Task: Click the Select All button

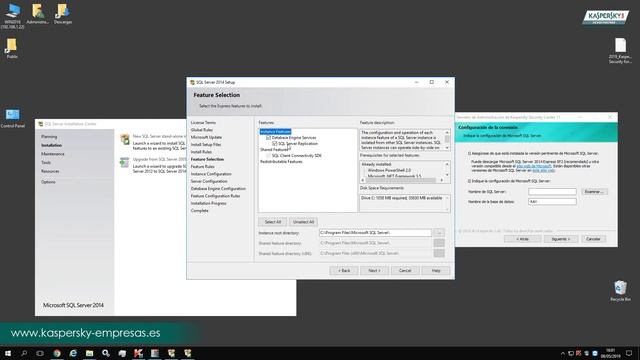Action: (273, 222)
